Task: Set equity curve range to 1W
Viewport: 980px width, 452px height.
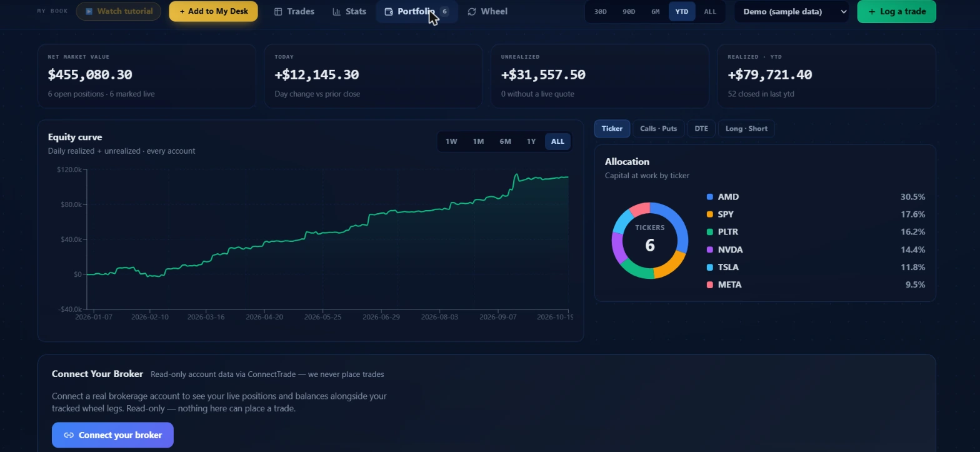Action: (451, 141)
